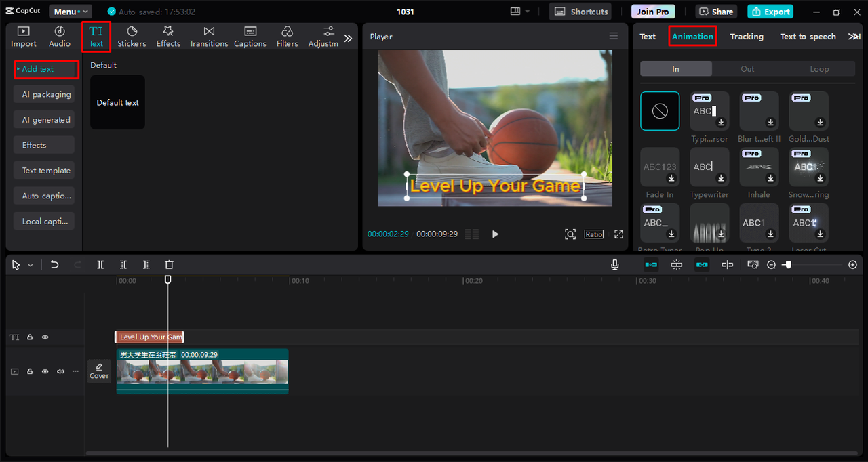Click the Redo arrow
This screenshot has width=868, height=462.
(x=77, y=265)
